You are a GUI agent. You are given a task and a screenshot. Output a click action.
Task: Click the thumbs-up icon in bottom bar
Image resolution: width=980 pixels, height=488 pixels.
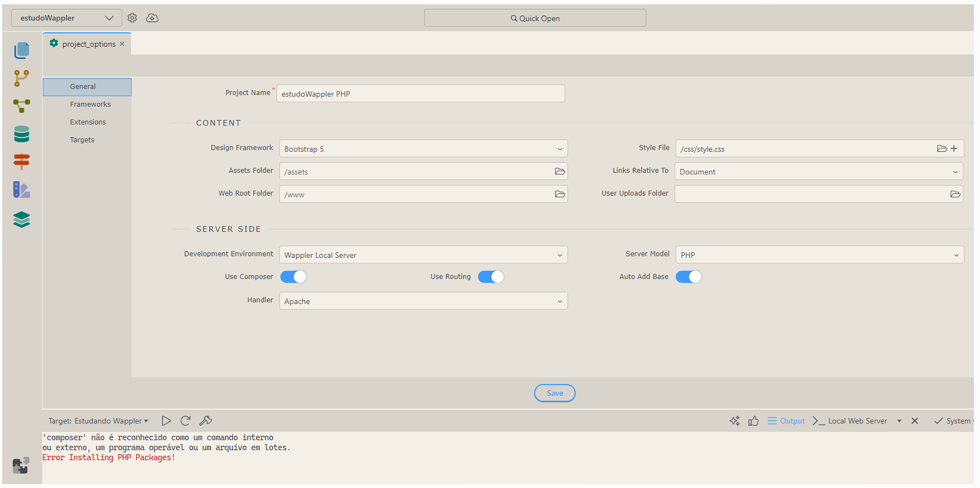click(x=753, y=421)
